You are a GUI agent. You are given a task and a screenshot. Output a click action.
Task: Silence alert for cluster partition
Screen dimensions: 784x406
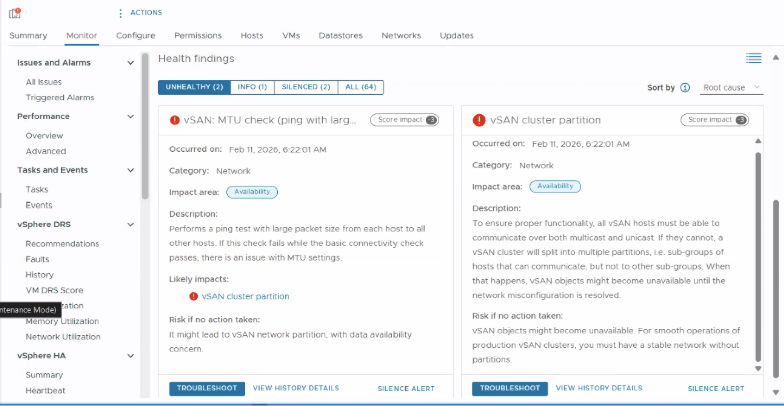pos(716,388)
